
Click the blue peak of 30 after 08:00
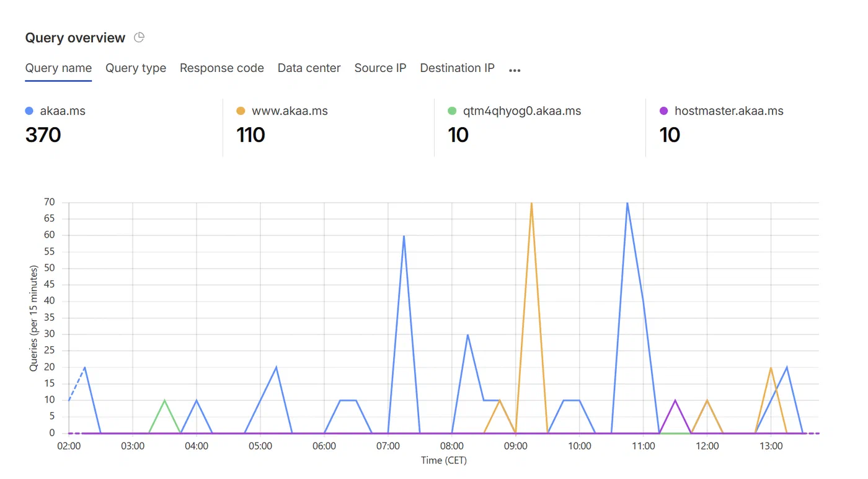[x=467, y=334]
